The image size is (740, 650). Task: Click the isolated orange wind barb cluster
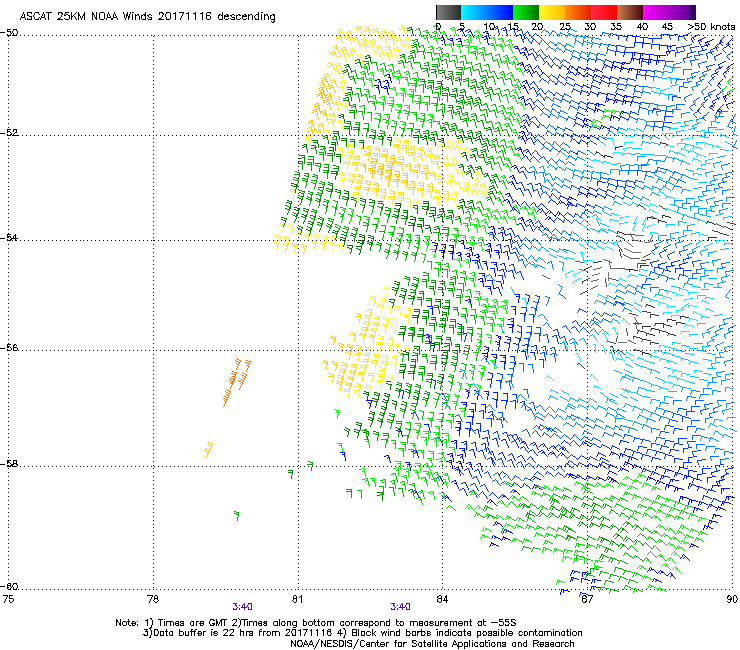[x=237, y=382]
